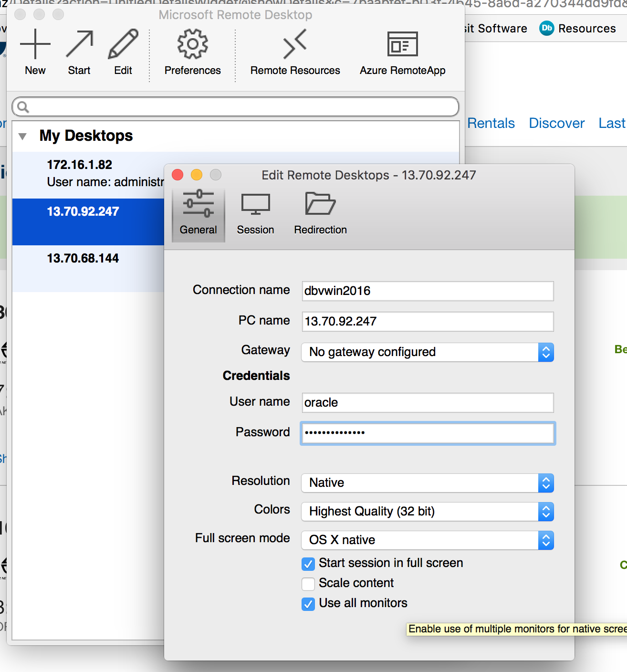Click the Password field
This screenshot has width=627, height=672.
coord(428,433)
